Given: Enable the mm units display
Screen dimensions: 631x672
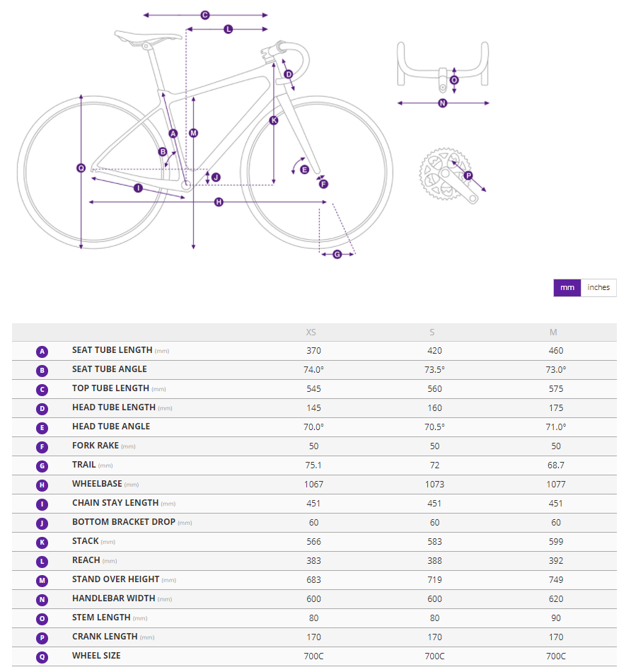Looking at the screenshot, I should [x=567, y=288].
